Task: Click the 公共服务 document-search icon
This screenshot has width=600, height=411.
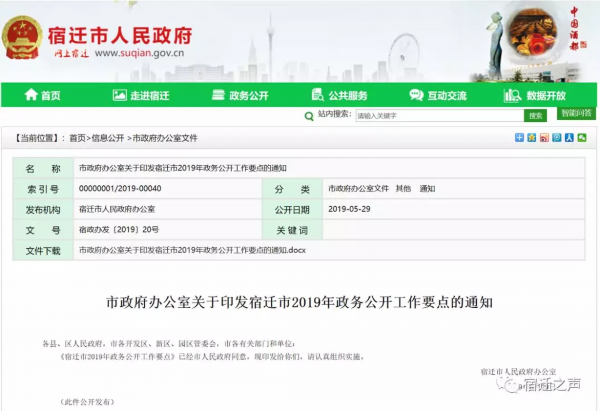Action: click(x=318, y=95)
